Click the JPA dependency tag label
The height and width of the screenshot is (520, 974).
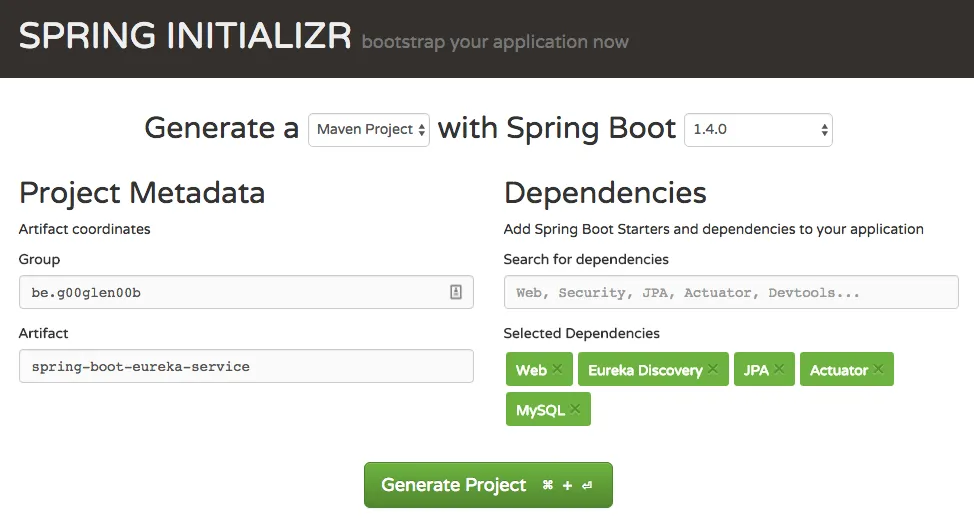point(756,370)
